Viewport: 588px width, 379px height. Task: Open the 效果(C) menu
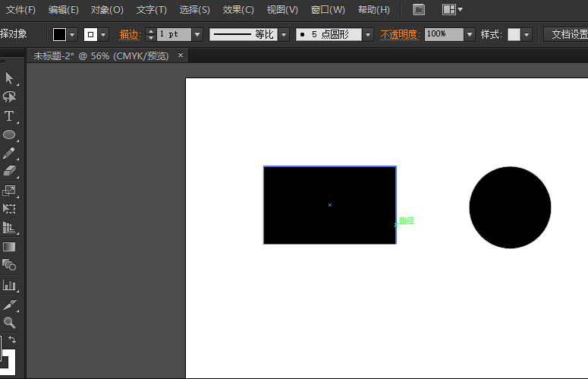click(238, 10)
